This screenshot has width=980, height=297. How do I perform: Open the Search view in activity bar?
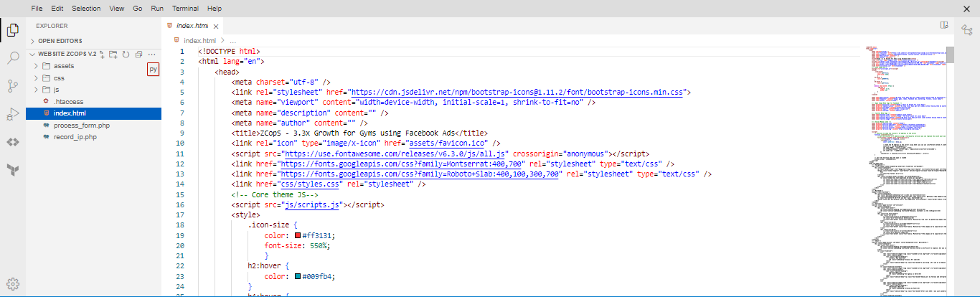(13, 58)
